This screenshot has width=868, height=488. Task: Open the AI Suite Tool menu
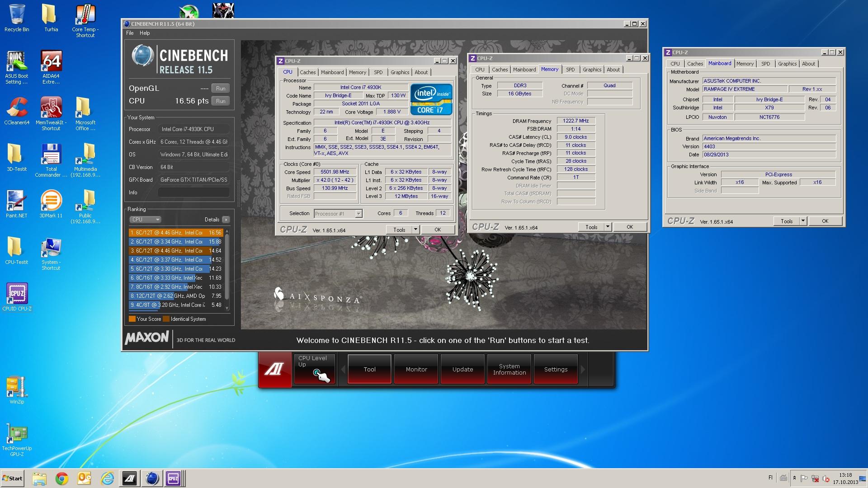coord(369,369)
